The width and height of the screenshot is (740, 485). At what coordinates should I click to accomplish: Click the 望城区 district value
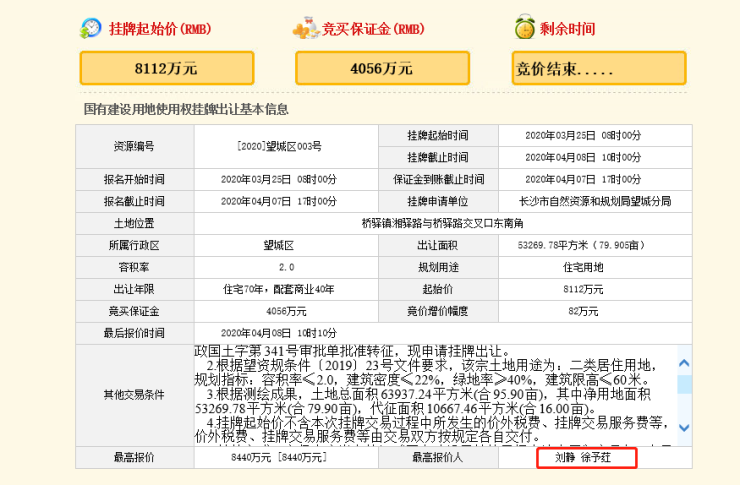pyautogui.click(x=279, y=245)
